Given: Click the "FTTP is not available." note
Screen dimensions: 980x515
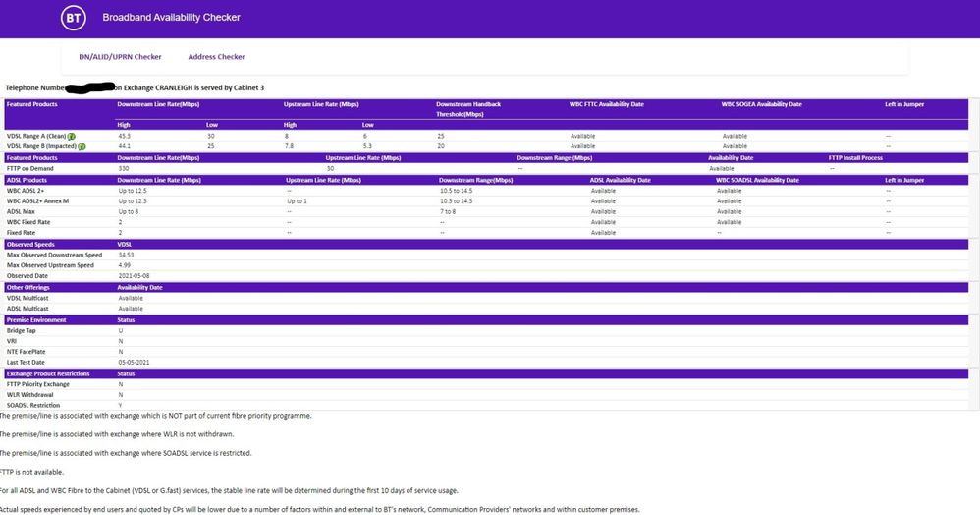Looking at the screenshot, I should coord(31,473).
